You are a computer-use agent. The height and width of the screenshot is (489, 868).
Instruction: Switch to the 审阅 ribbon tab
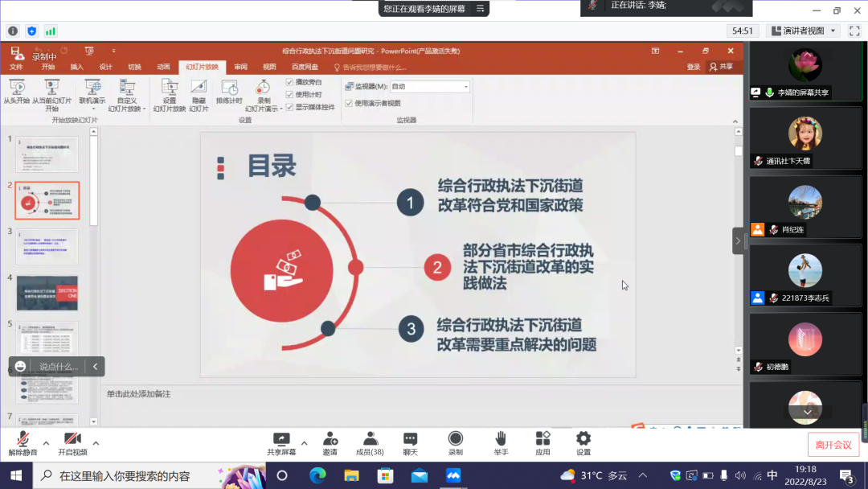pyautogui.click(x=240, y=67)
